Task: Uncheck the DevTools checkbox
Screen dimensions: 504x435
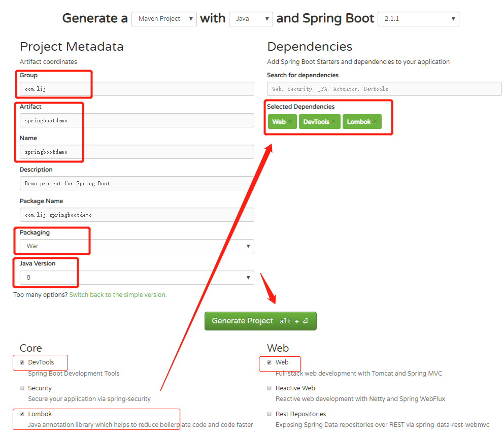Action: tap(22, 362)
